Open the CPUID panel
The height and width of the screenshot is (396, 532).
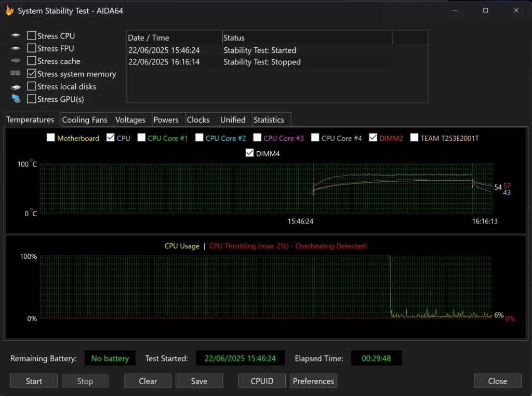point(262,381)
